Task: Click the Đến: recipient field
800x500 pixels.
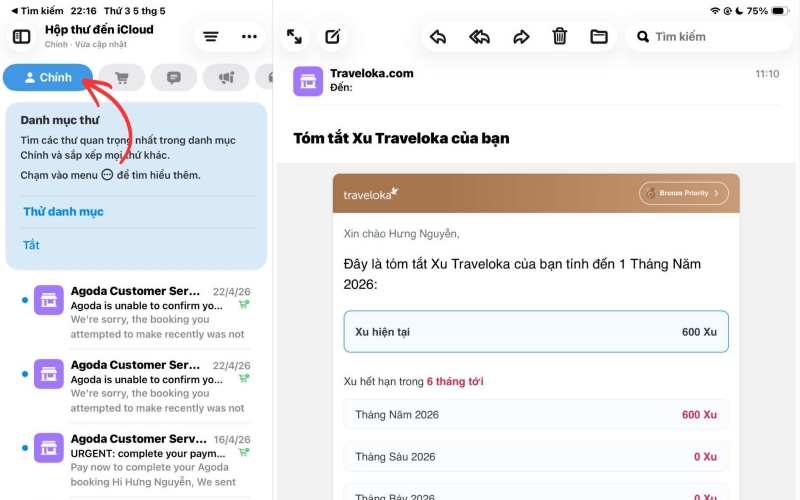Action: (341, 87)
